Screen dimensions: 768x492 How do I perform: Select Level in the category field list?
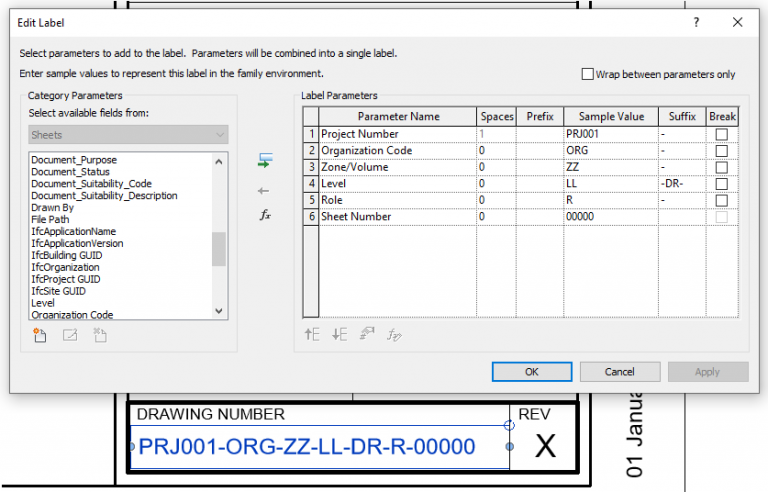click(x=43, y=303)
